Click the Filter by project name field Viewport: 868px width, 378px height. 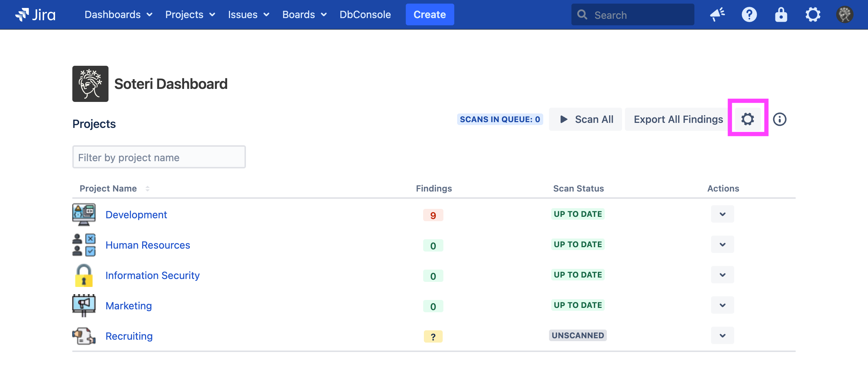(159, 157)
